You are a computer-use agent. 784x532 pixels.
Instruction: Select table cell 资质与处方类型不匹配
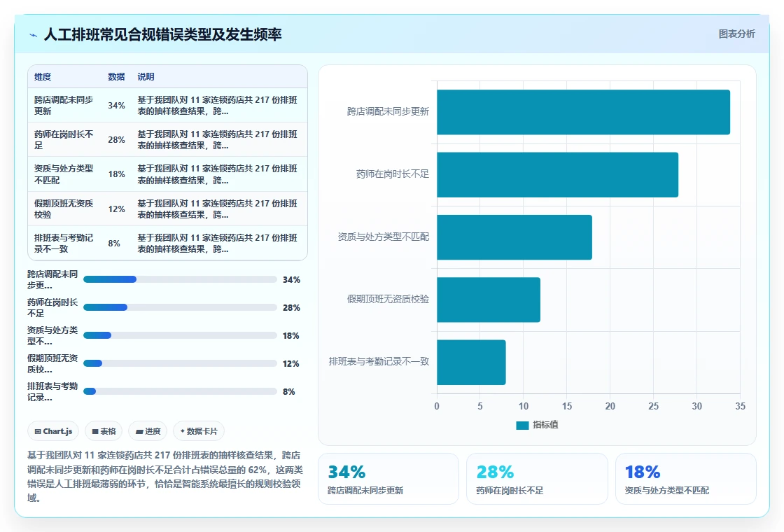click(x=64, y=174)
